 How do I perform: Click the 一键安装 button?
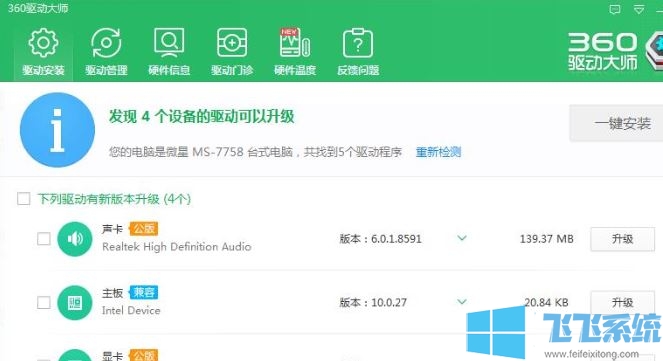click(x=616, y=123)
